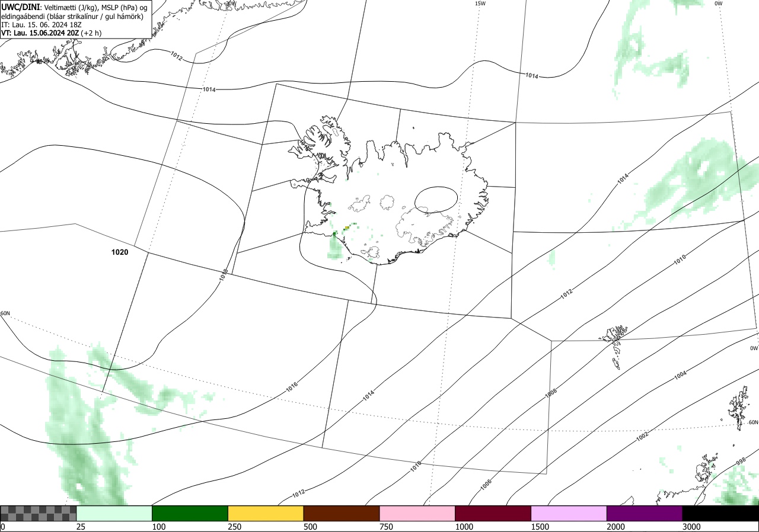759x532 pixels.
Task: Click the 1018 isobar label
Action: tap(223, 274)
